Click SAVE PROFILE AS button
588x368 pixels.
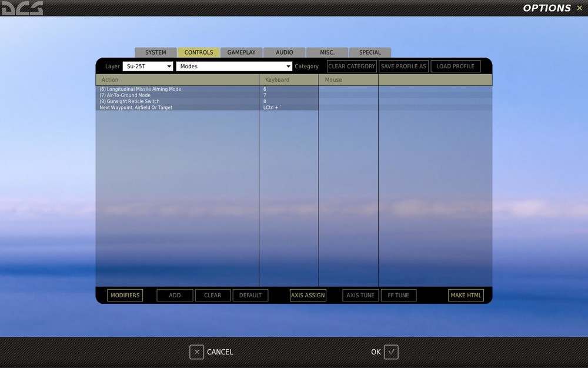(403, 67)
